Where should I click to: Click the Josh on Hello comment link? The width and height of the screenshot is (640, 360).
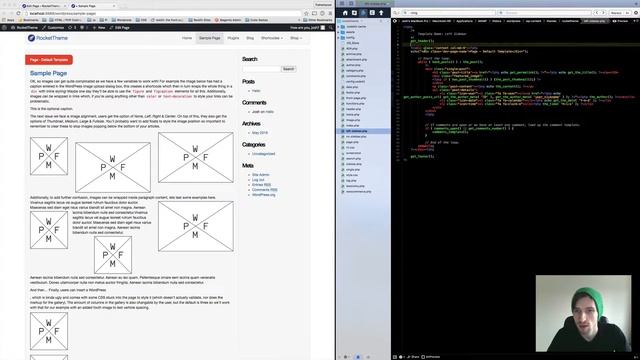[x=262, y=112]
